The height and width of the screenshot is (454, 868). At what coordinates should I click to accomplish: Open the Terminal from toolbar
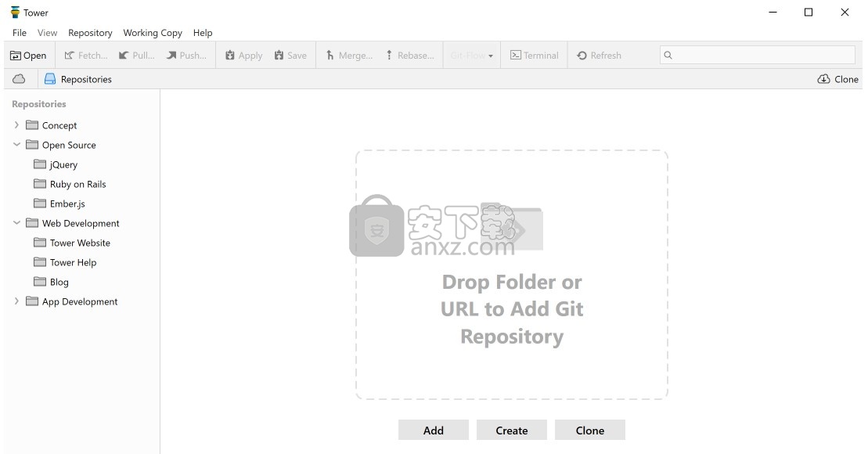(x=535, y=56)
